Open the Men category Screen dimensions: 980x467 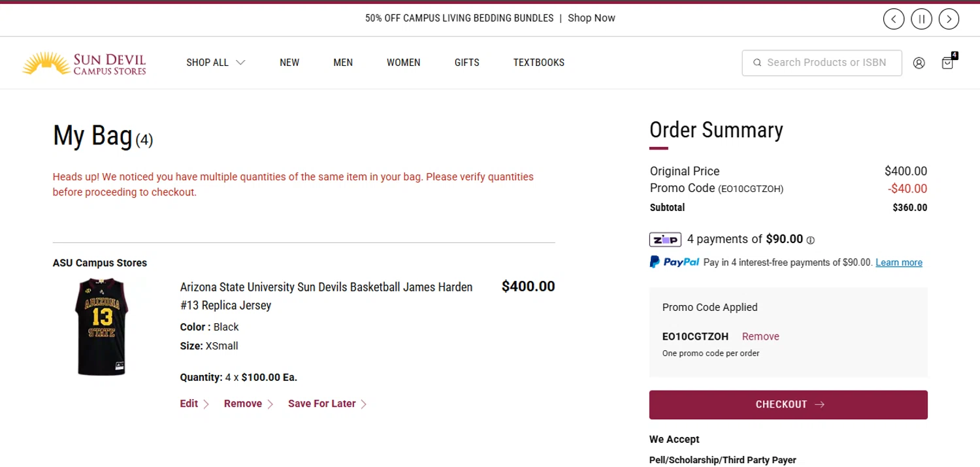click(x=343, y=63)
